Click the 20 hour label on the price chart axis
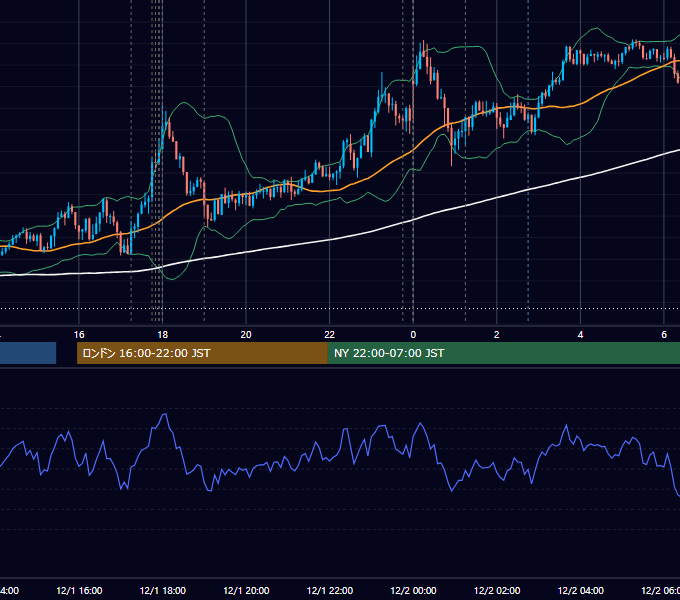This screenshot has width=680, height=600. tap(246, 335)
